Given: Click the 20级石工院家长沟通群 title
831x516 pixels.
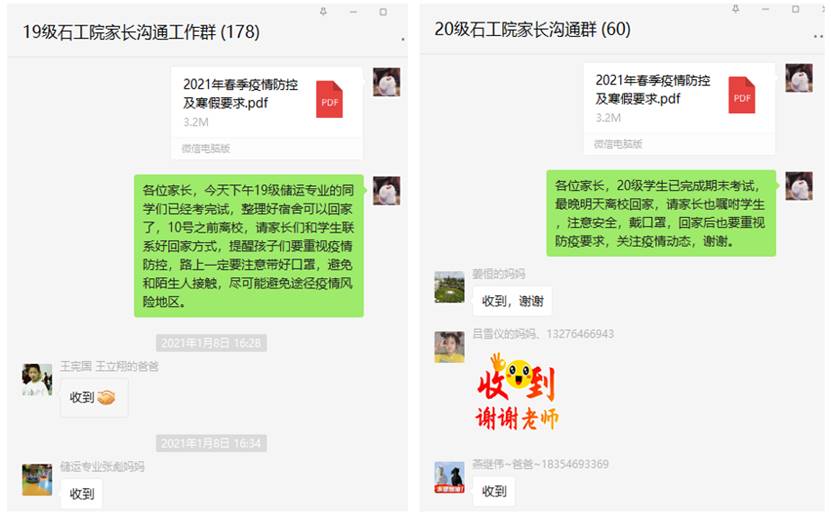Looking at the screenshot, I should click(533, 29).
